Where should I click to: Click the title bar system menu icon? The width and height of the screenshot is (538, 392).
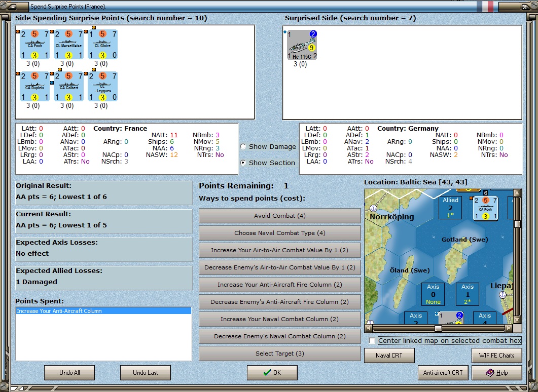[12, 7]
